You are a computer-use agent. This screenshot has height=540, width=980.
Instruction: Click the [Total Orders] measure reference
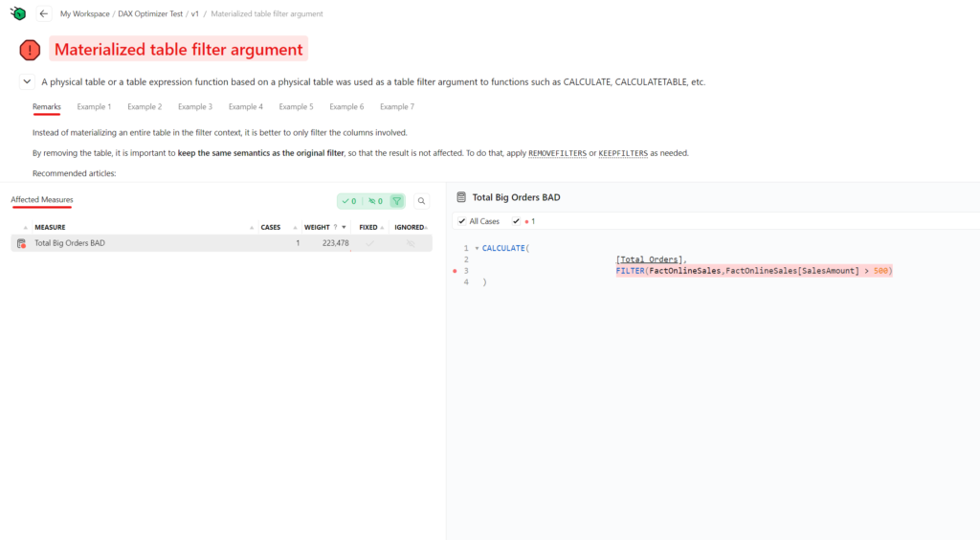[x=649, y=259]
